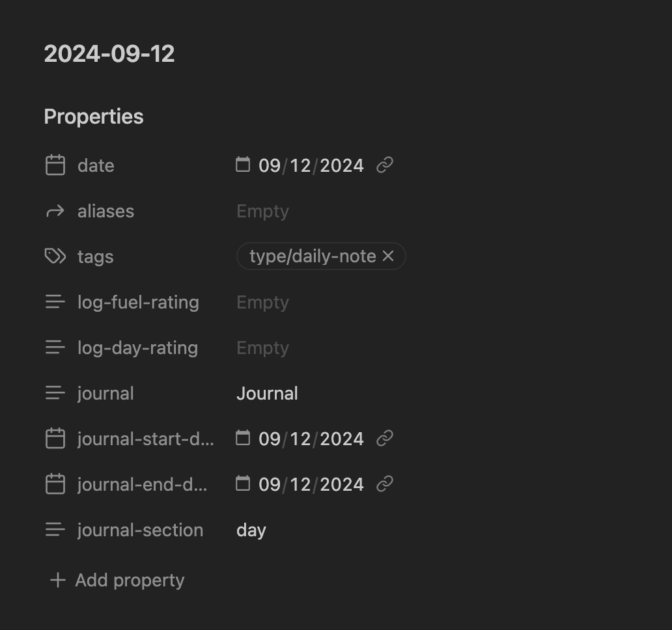Viewport: 672px width, 630px height.
Task: Click the note title 2024-09-12
Action: [109, 54]
